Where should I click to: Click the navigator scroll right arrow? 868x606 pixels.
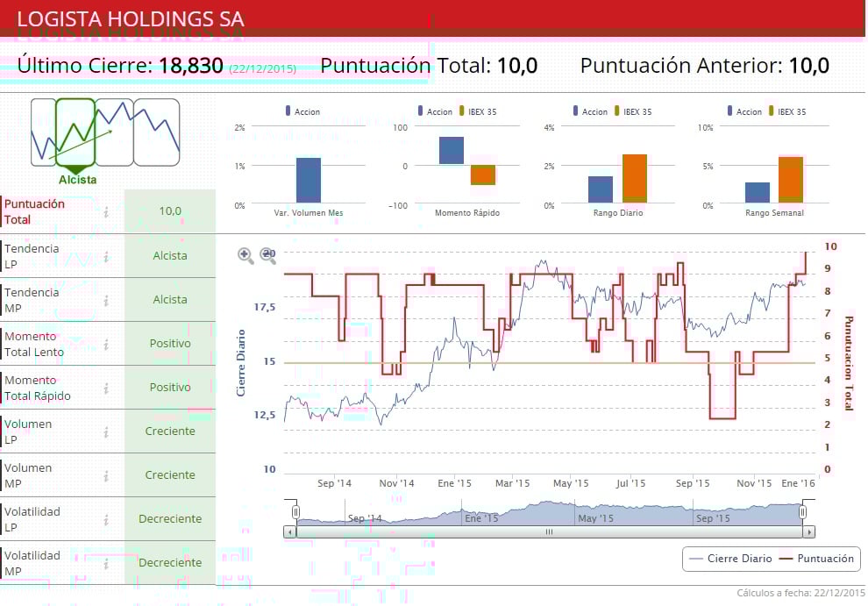(808, 531)
